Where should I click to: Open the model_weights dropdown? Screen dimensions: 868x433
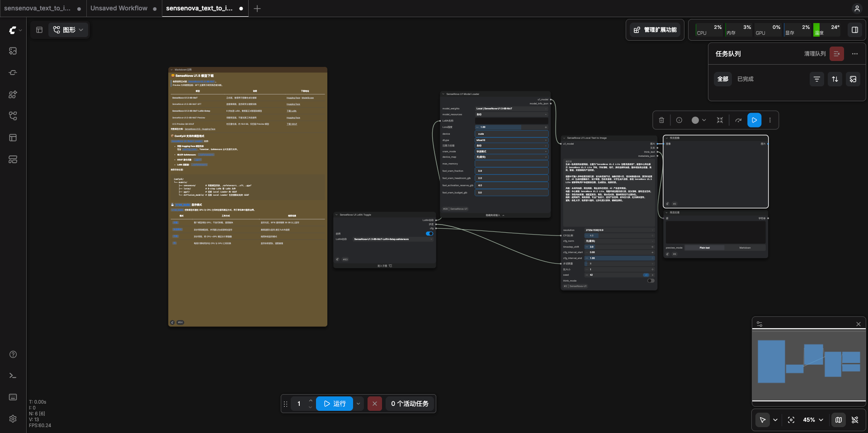[512, 108]
